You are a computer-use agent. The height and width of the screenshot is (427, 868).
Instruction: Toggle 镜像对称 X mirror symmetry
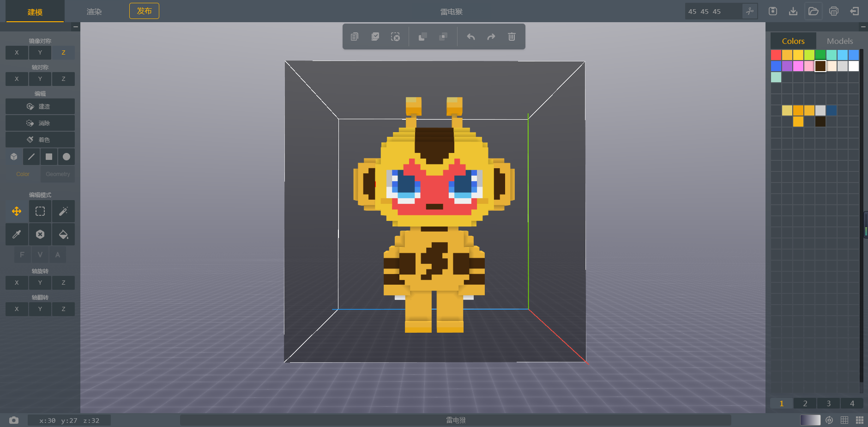pyautogui.click(x=17, y=53)
